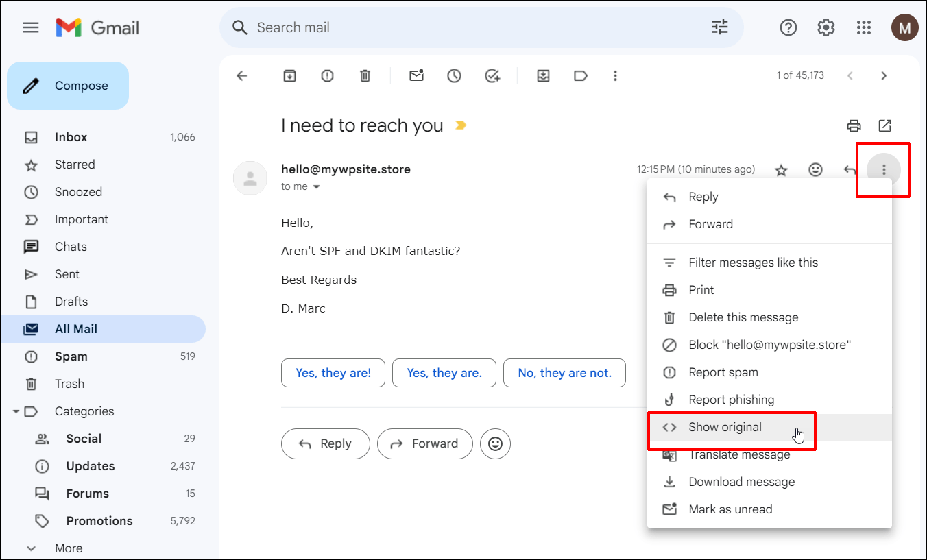Viewport: 927px width, 560px height.
Task: Click toolbar Delete trash icon
Action: (x=365, y=75)
